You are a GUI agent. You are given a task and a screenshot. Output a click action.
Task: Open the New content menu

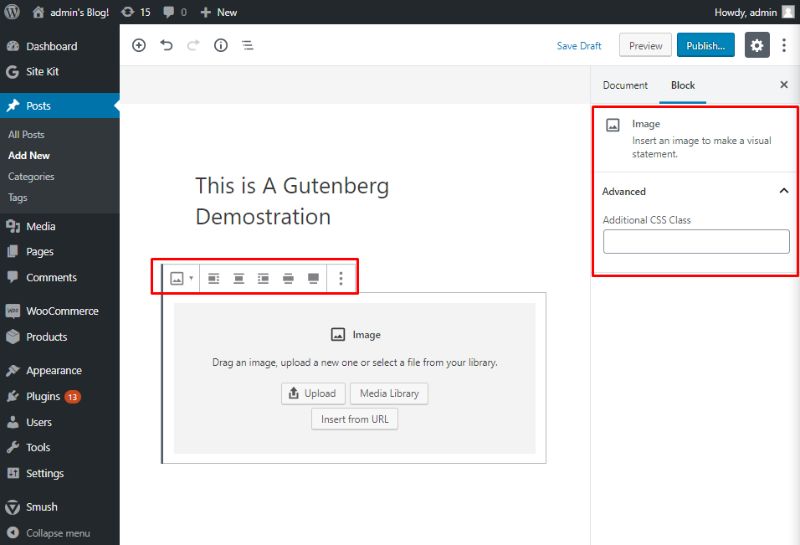point(219,12)
